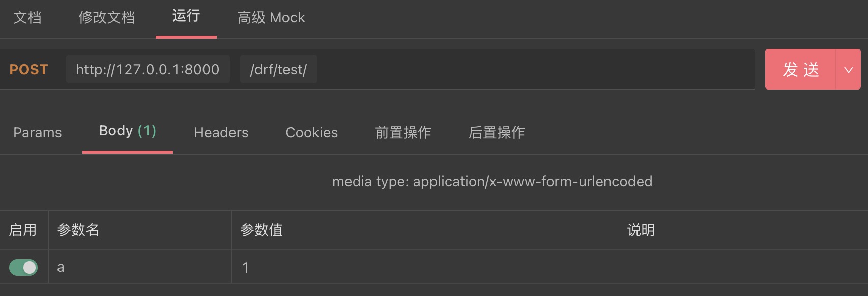Open the Params tab
This screenshot has width=868, height=296.
38,132
